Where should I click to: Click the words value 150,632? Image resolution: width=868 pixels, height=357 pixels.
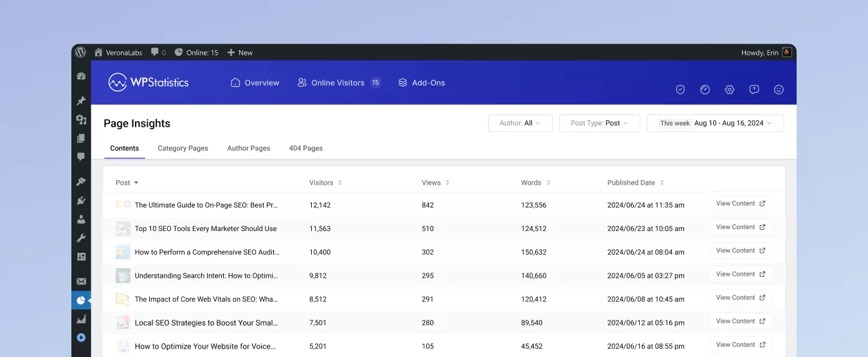[x=534, y=252]
